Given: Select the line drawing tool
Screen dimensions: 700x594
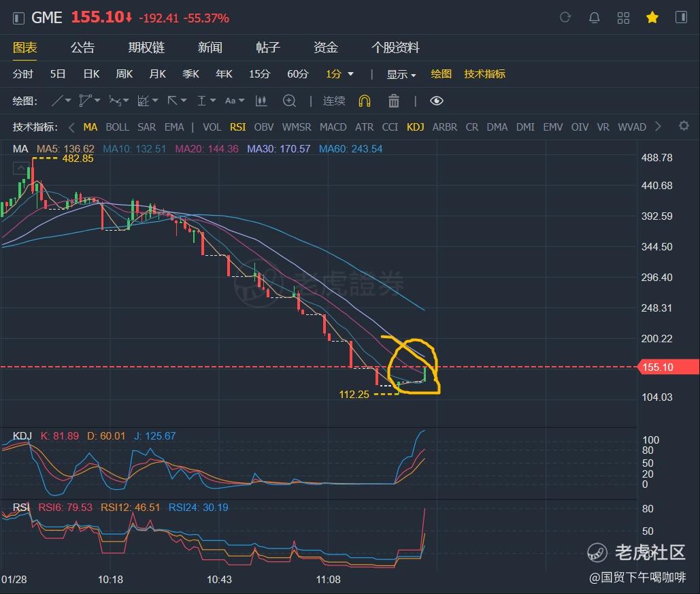Looking at the screenshot, I should [x=57, y=101].
